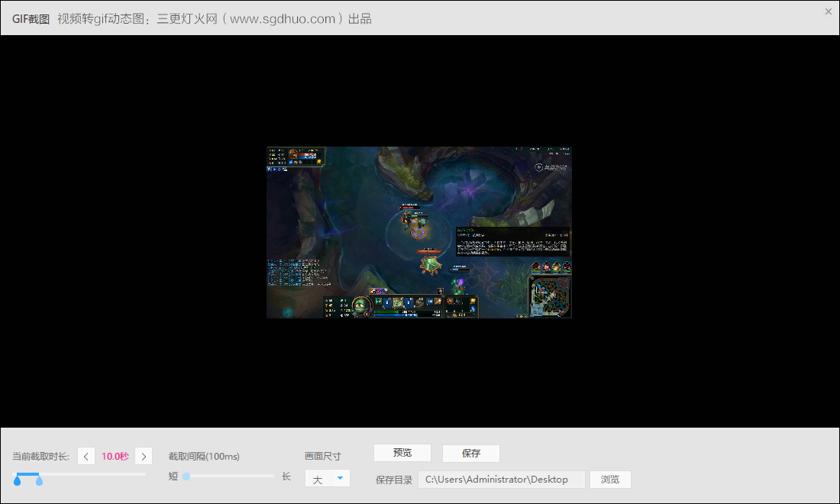This screenshot has width=840, height=504.
Task: Click the 长 label beside interval slider
Action: 286,477
